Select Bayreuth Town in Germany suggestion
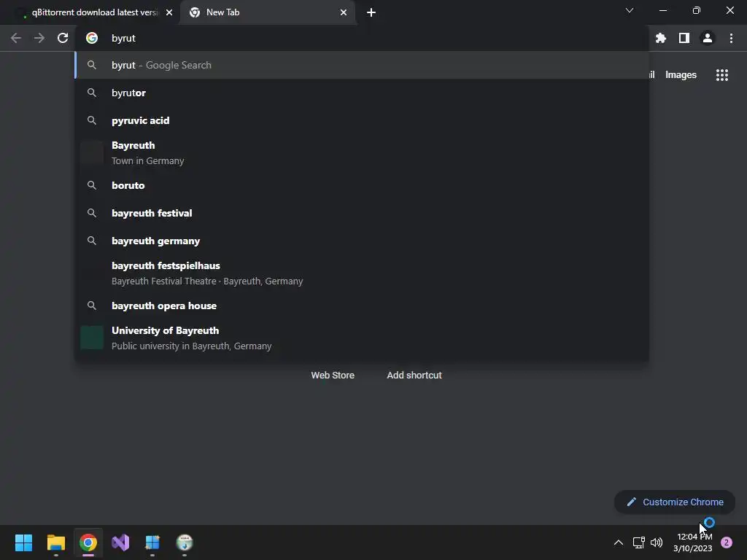Image resolution: width=747 pixels, height=560 pixels. 362,153
